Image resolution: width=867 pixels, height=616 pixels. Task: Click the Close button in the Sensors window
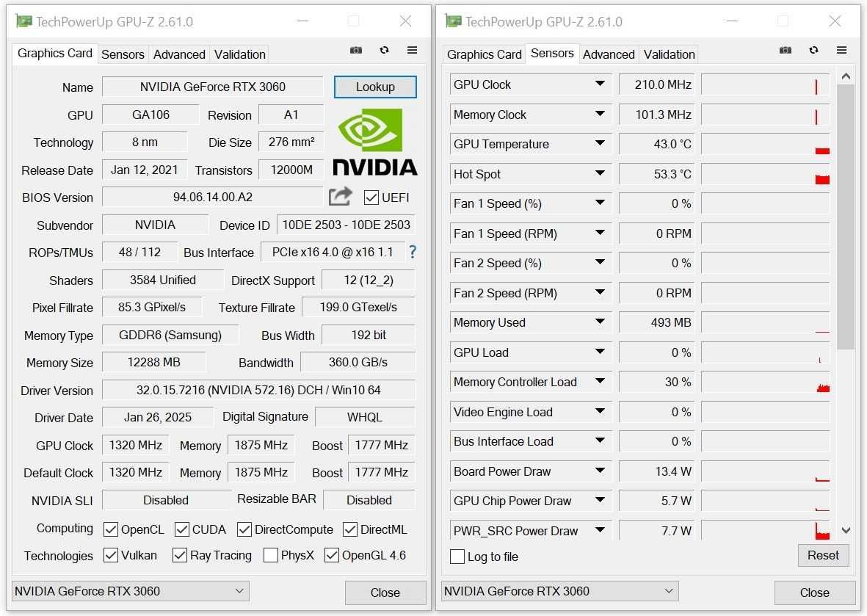click(x=814, y=593)
